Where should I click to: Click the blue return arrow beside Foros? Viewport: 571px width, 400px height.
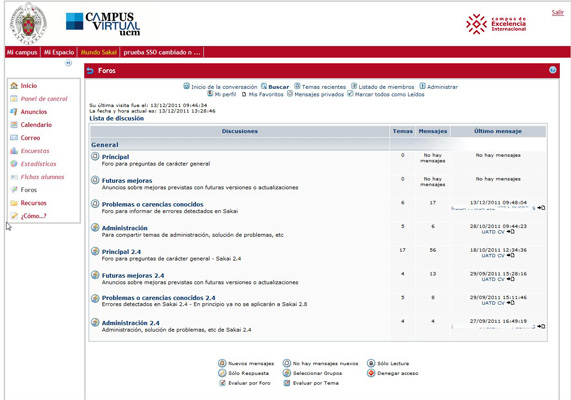pyautogui.click(x=90, y=71)
